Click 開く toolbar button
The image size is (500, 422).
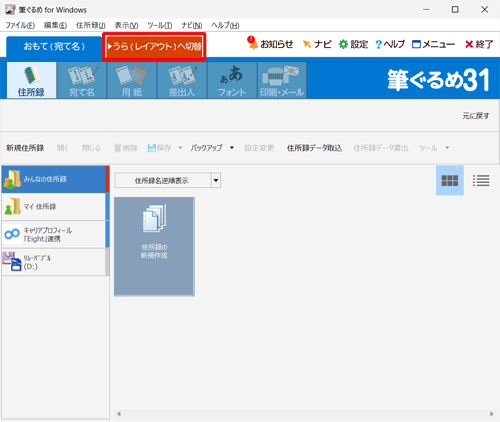point(62,148)
